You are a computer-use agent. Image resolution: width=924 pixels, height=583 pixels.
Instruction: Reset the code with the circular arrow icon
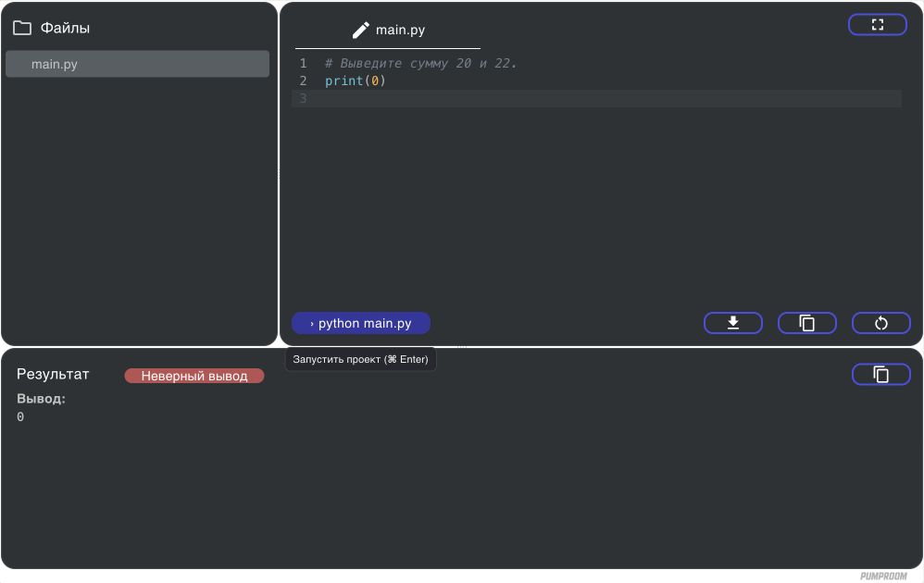pos(881,323)
